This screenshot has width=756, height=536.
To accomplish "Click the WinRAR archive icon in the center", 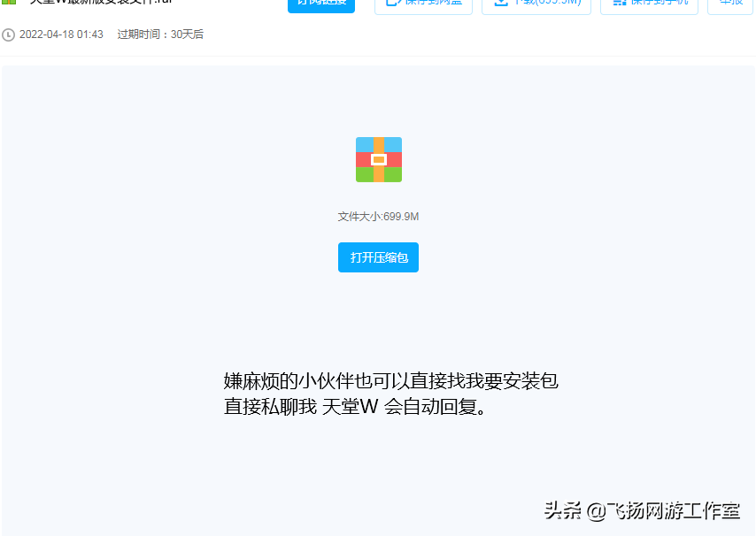I will 378,160.
